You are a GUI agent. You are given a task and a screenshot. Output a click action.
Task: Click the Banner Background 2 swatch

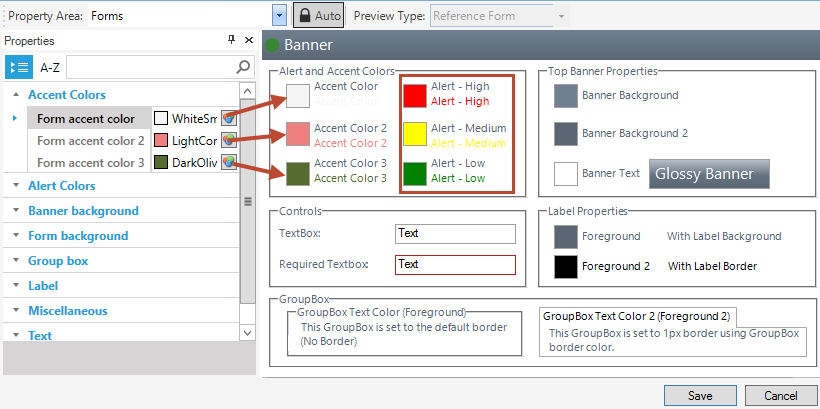[x=566, y=134]
